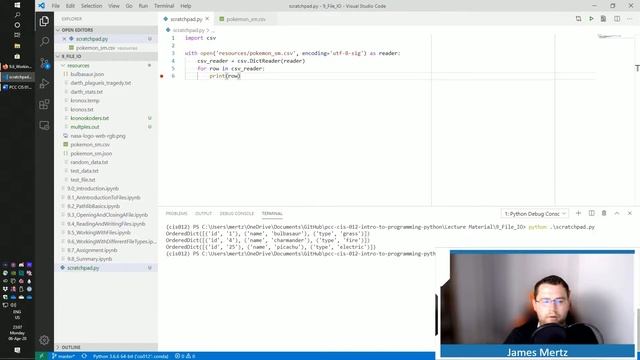The image size is (640, 360).
Task: Switch to the Output panel tab
Action: click(x=203, y=213)
